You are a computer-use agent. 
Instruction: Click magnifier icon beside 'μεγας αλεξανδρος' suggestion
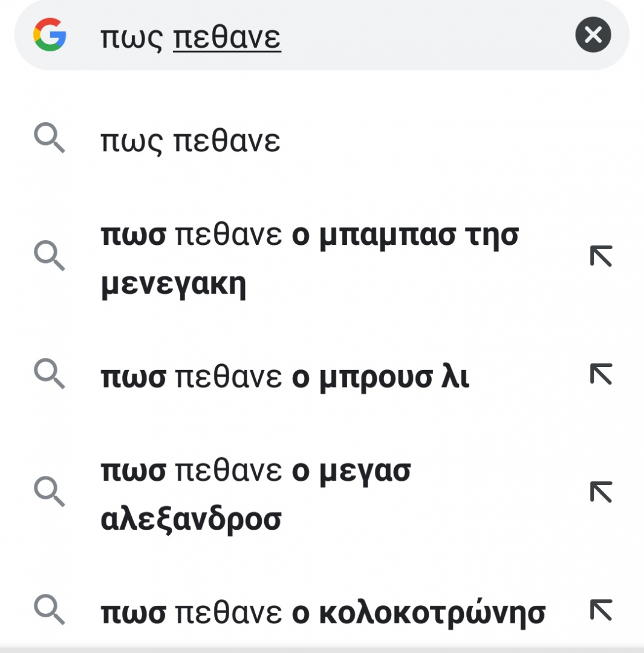(50, 491)
